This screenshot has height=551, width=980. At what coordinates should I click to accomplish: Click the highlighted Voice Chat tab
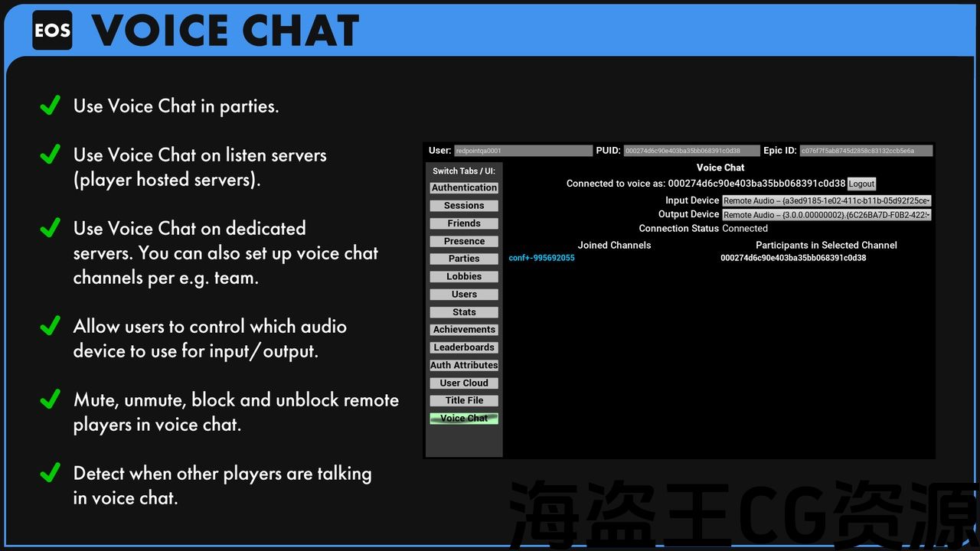click(x=464, y=419)
